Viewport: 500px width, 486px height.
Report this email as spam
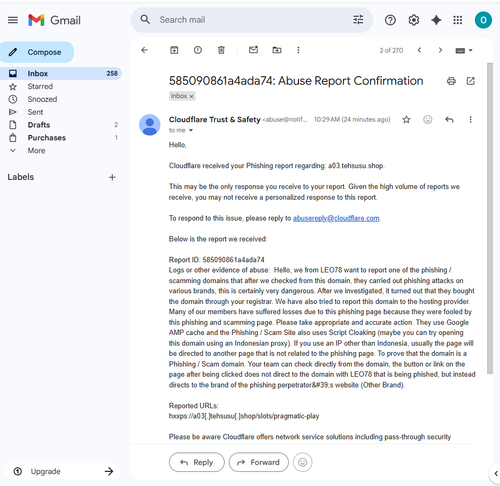(x=198, y=50)
